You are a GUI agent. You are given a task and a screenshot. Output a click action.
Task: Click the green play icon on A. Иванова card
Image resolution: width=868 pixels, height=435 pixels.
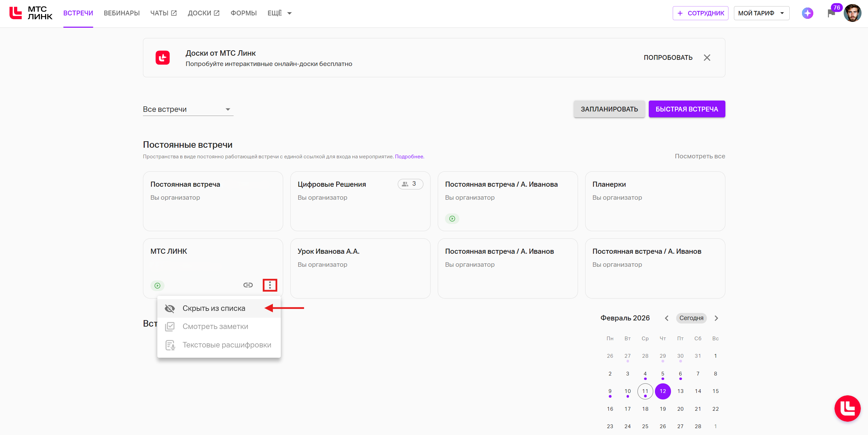click(x=452, y=219)
